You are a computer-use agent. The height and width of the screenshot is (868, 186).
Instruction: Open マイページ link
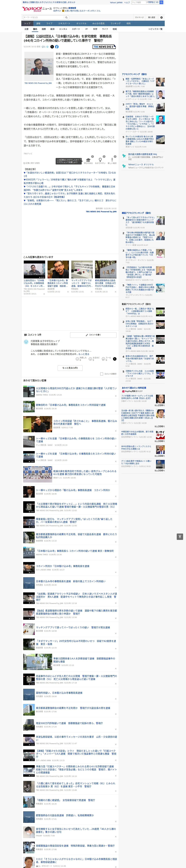pyautogui.click(x=139, y=17)
